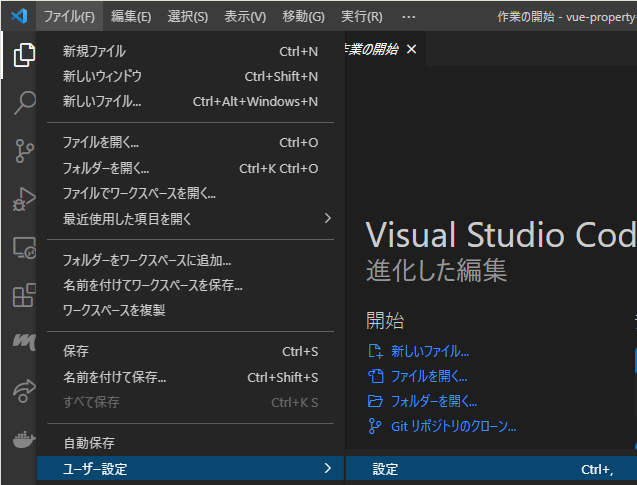This screenshot has height=485, width=637.
Task: Choose フォルダーをワークスペースに追加... entry
Action: pos(191,260)
